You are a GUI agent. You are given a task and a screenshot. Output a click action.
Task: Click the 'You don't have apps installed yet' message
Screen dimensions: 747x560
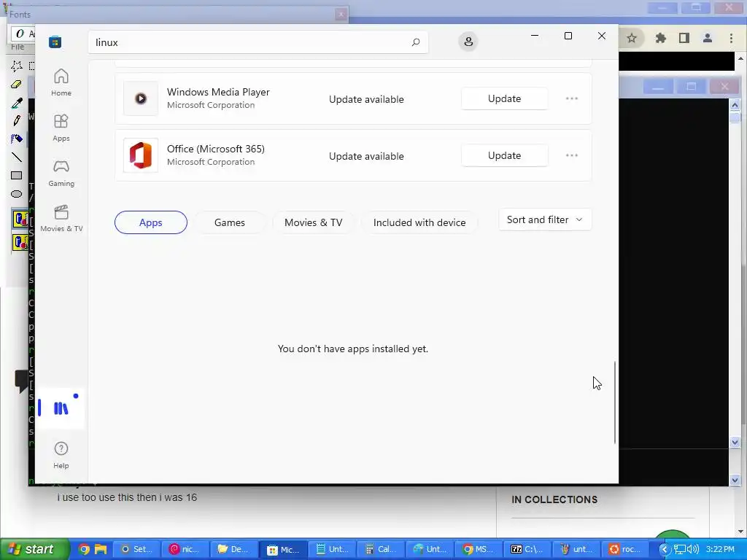[x=353, y=349]
